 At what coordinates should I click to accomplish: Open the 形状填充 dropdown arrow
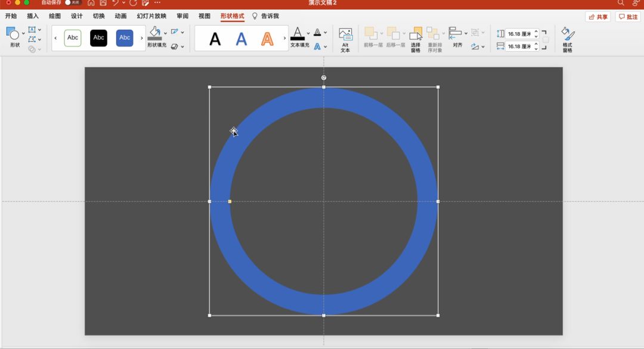click(166, 33)
